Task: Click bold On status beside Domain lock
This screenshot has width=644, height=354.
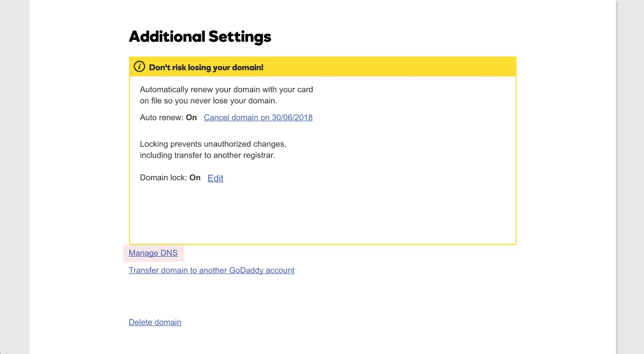Action: click(x=195, y=178)
